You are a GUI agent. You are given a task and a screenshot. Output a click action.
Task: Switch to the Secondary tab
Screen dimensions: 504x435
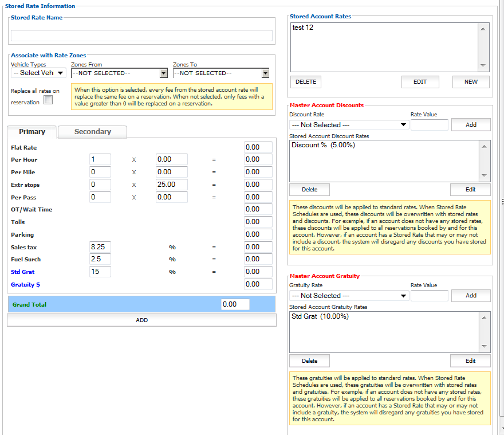point(92,132)
